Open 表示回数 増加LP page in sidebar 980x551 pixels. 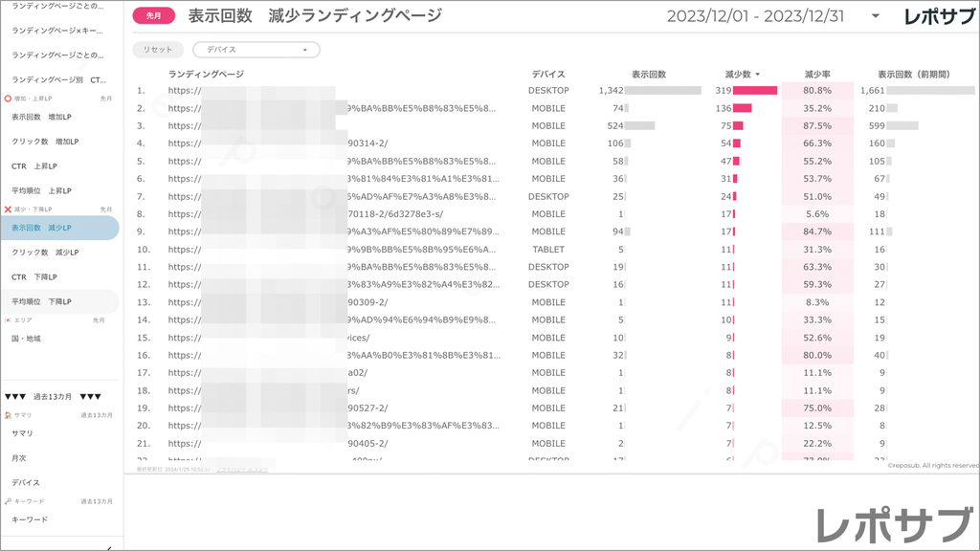click(43, 117)
